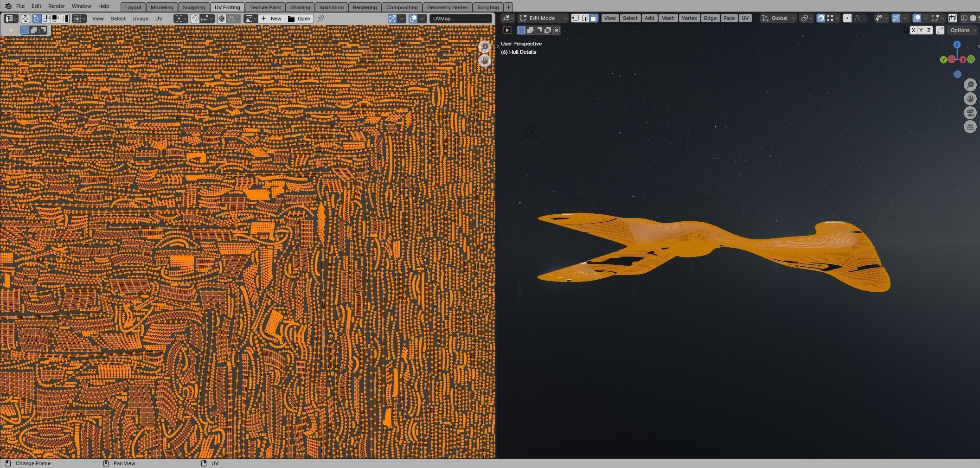The height and width of the screenshot is (468, 980).
Task: Set viewport selection mode to intersect
Action: click(557, 30)
